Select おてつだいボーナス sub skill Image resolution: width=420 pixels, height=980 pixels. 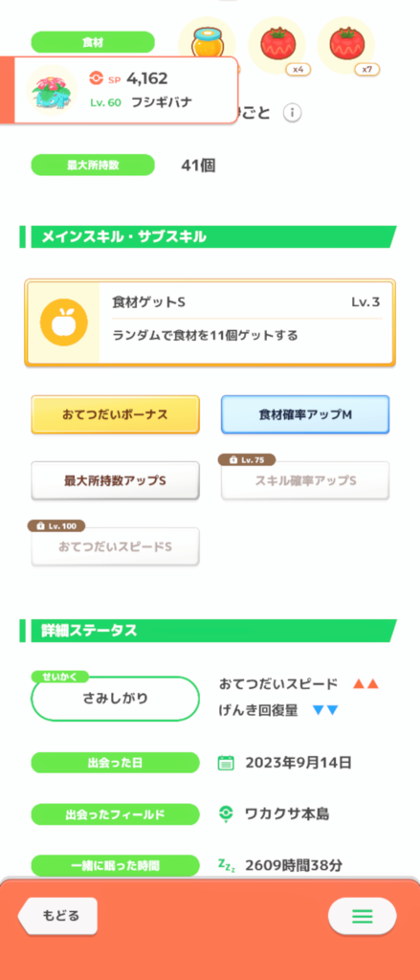(x=115, y=414)
